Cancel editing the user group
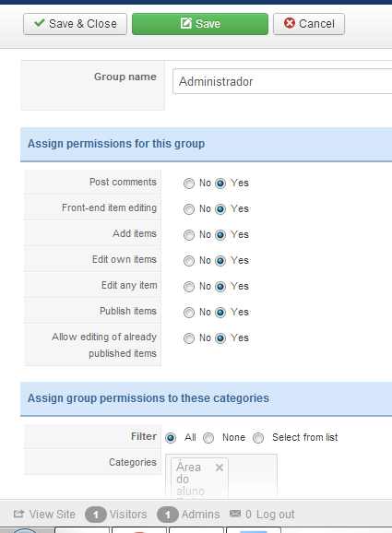This screenshot has width=392, height=533. [x=309, y=24]
